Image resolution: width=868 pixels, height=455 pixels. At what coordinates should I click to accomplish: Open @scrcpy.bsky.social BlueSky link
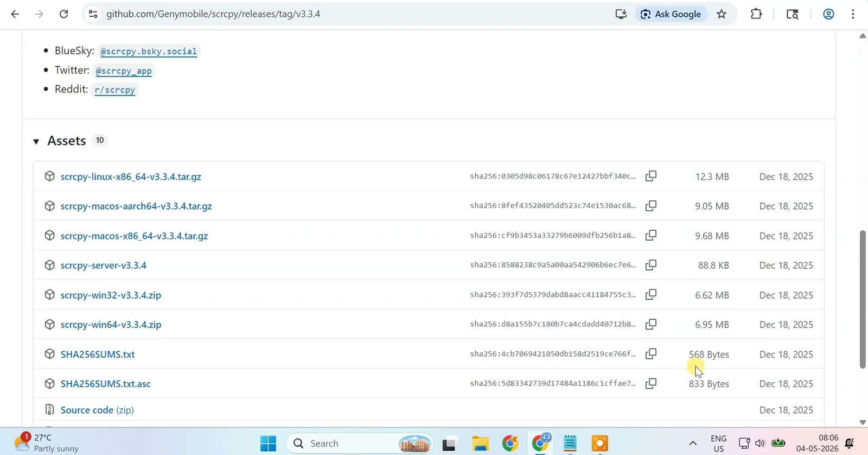pyautogui.click(x=149, y=51)
